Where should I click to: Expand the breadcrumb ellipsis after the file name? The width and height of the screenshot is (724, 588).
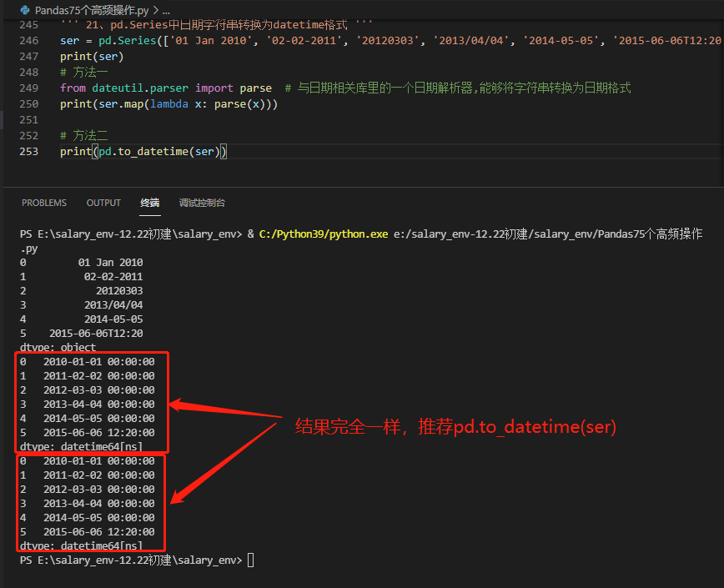[166, 10]
